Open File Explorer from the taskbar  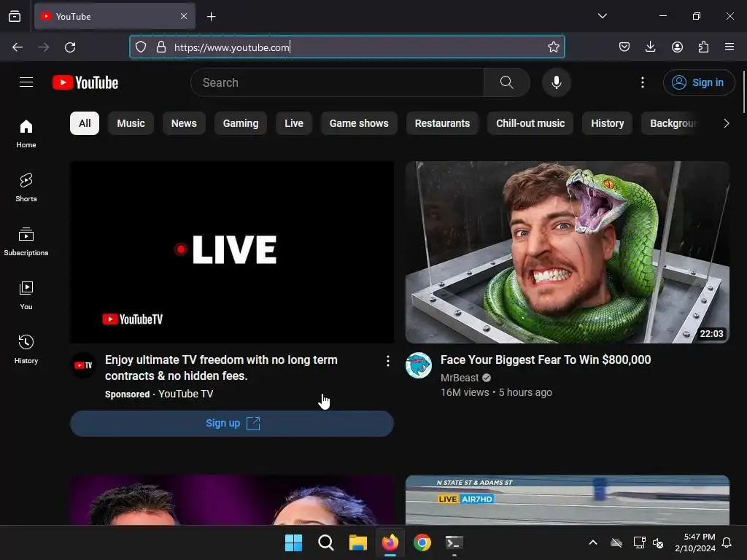[x=357, y=542]
